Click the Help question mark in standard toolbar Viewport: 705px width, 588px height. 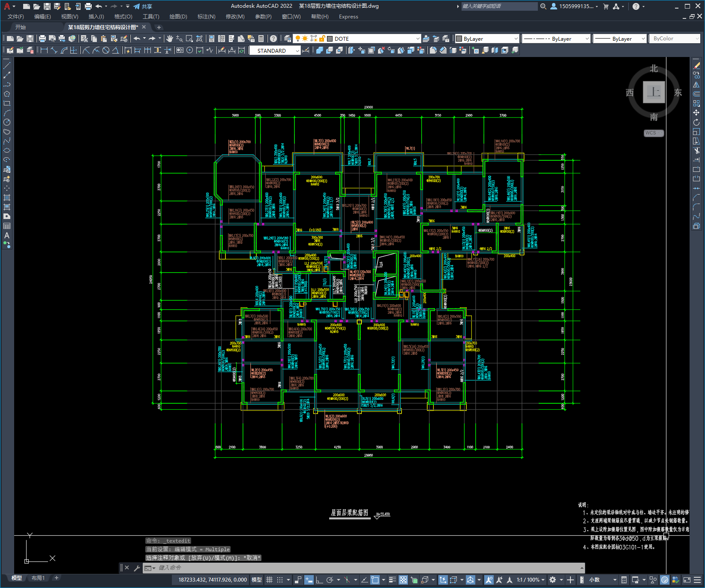273,39
